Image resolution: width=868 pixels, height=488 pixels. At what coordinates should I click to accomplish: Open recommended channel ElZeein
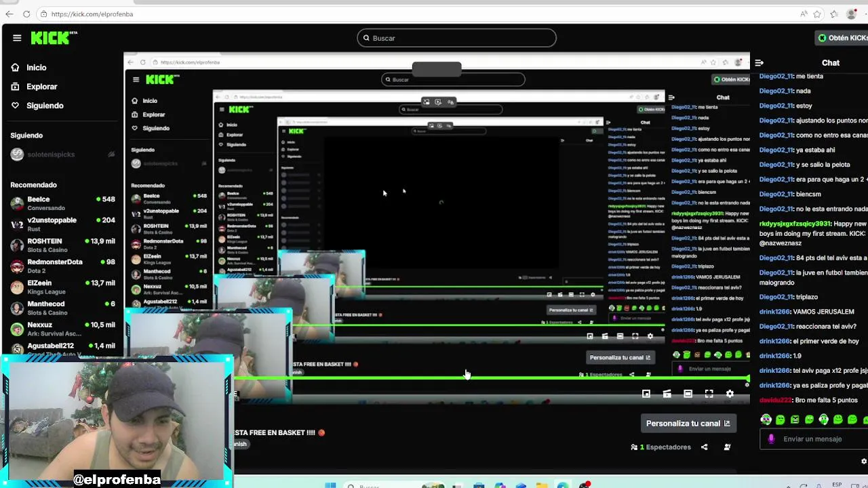[62, 287]
